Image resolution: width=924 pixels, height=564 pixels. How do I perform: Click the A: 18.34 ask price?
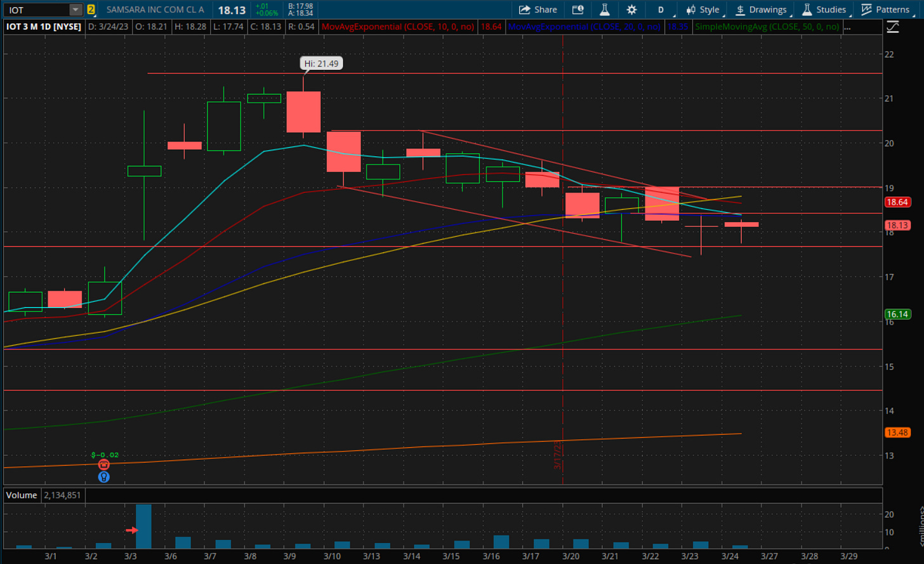click(300, 13)
